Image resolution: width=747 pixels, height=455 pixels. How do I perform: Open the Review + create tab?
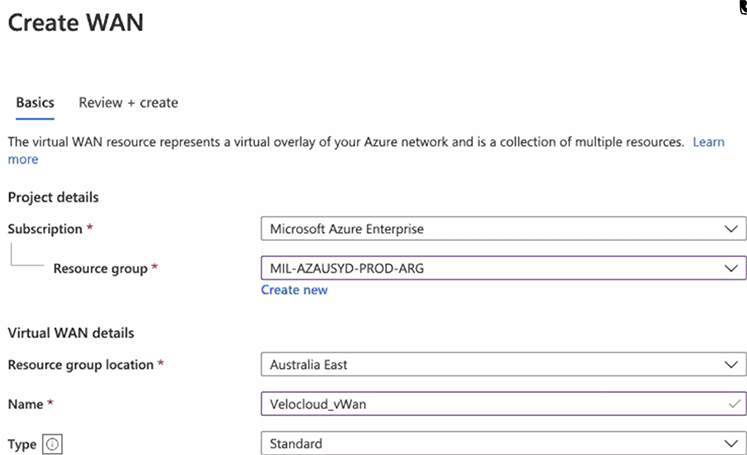[128, 102]
